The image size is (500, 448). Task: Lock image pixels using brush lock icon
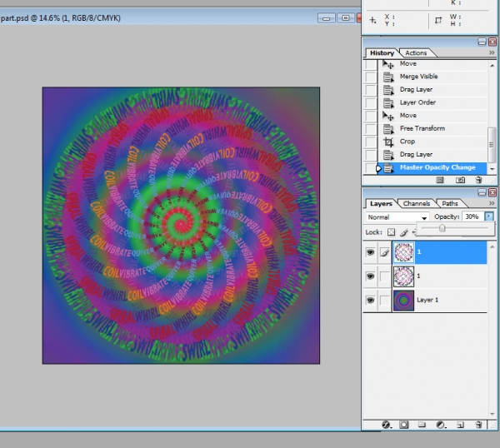(x=404, y=232)
